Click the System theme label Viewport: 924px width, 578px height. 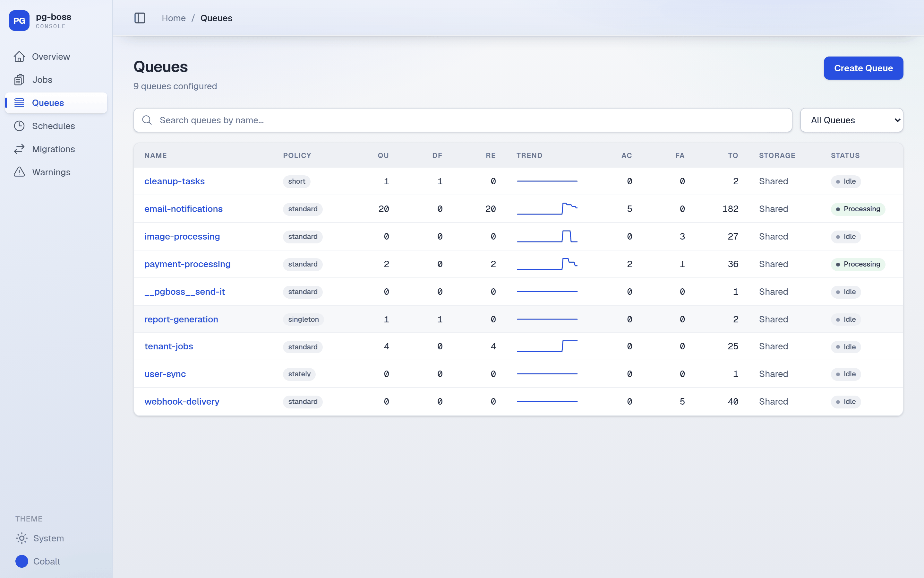pos(48,538)
